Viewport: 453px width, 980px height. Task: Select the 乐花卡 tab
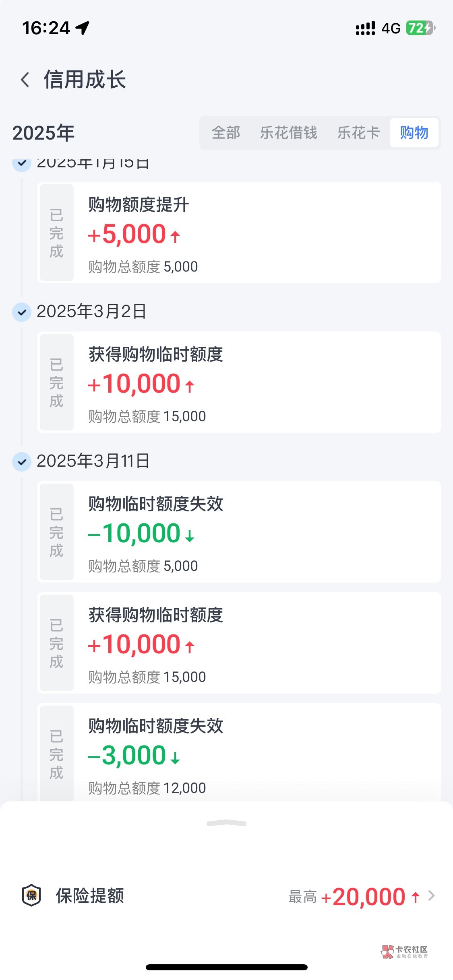(358, 133)
